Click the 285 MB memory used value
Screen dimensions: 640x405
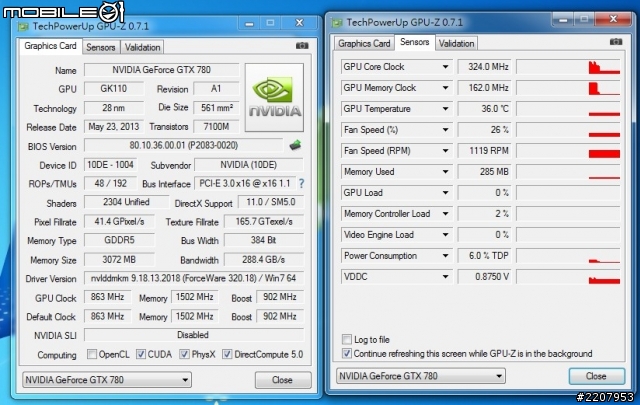[484, 172]
